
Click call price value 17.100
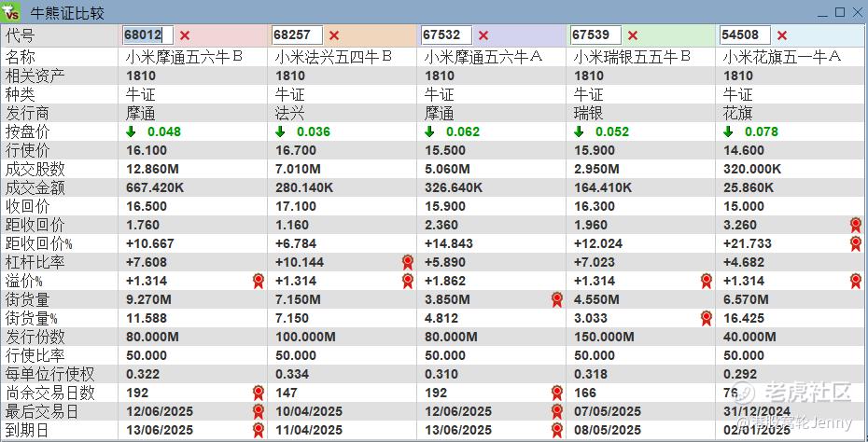point(296,206)
